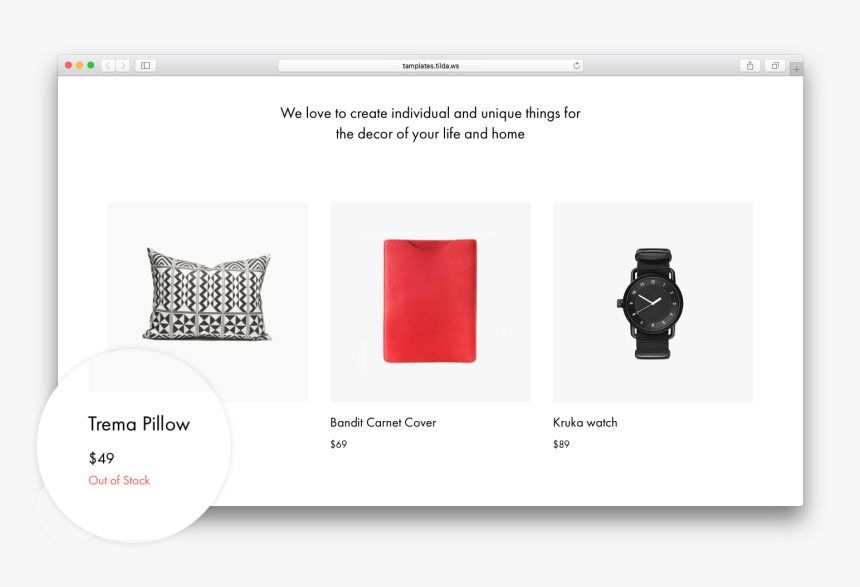Reload the page with the refresh icon
Image resolution: width=860 pixels, height=587 pixels.
point(576,65)
